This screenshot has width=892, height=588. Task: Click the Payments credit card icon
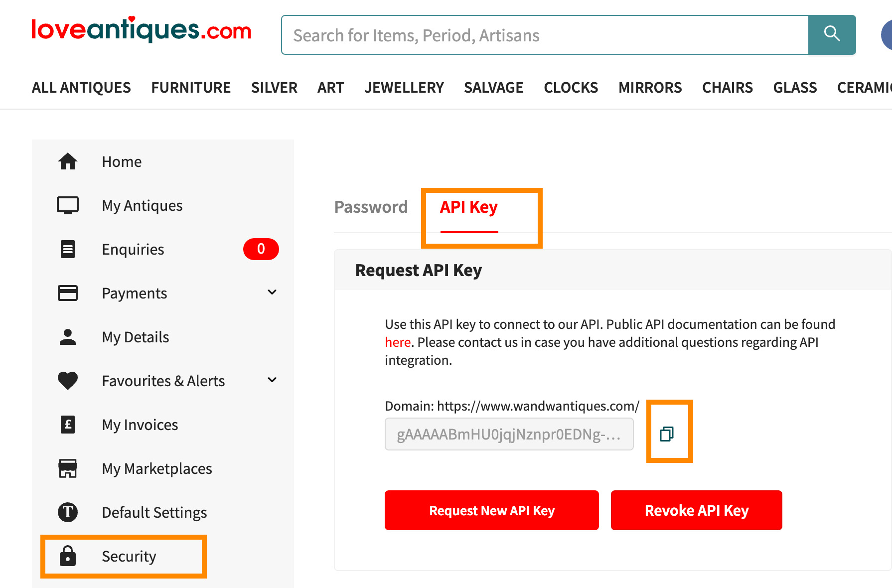point(68,293)
